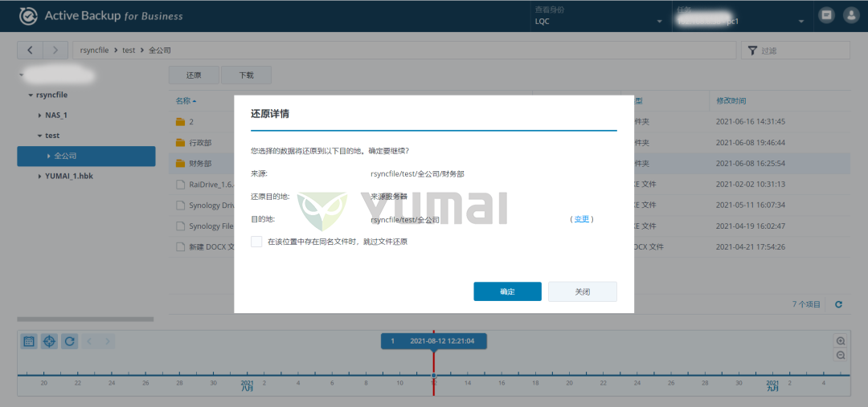Screen dimensions: 868x407
Task: Click the left panel horizontal scrollbar
Action: pyautogui.click(x=85, y=319)
